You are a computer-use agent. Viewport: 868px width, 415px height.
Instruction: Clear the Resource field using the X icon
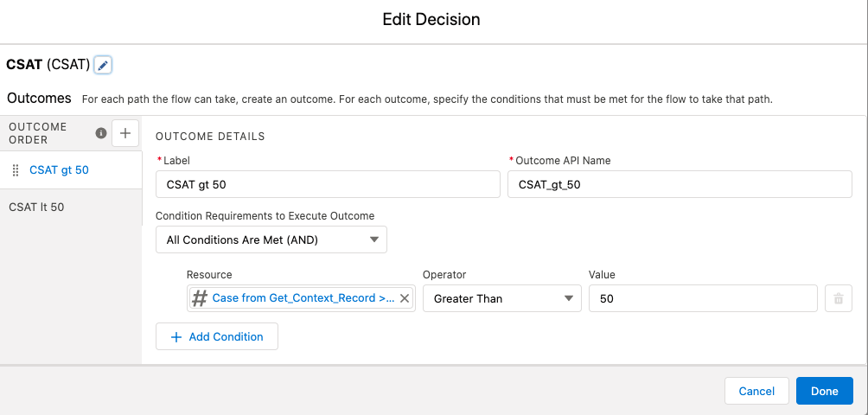(x=404, y=298)
